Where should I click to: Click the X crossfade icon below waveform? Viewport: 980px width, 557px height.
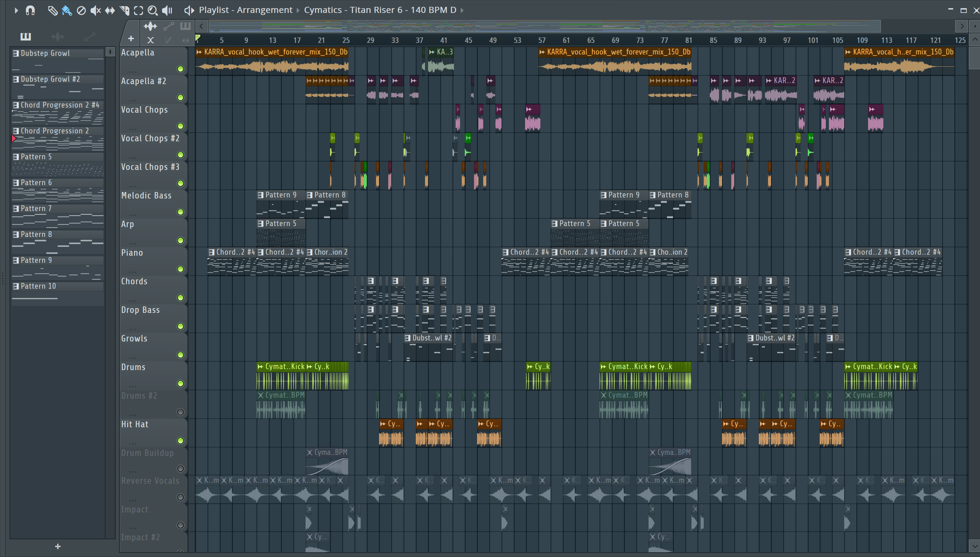tap(151, 40)
